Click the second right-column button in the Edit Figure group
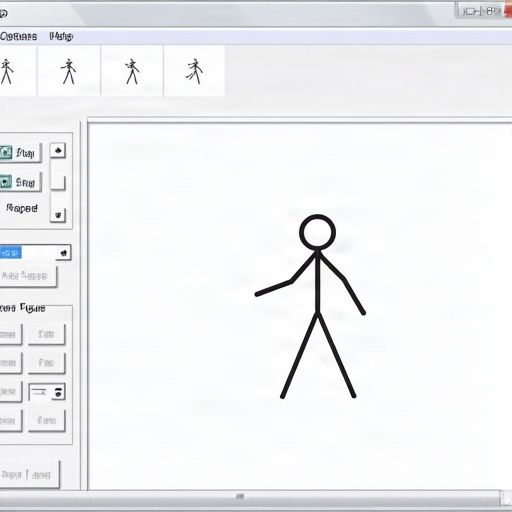 coord(47,363)
